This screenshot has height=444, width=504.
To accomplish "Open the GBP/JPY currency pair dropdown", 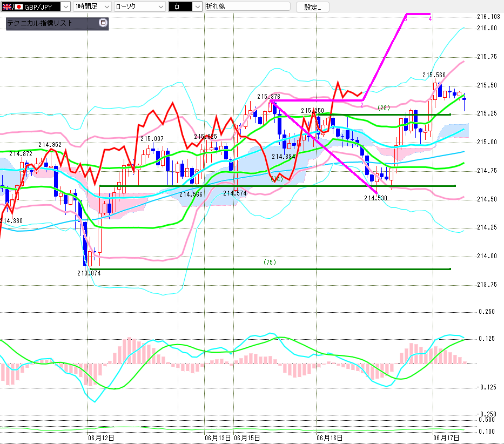I will pos(35,6).
